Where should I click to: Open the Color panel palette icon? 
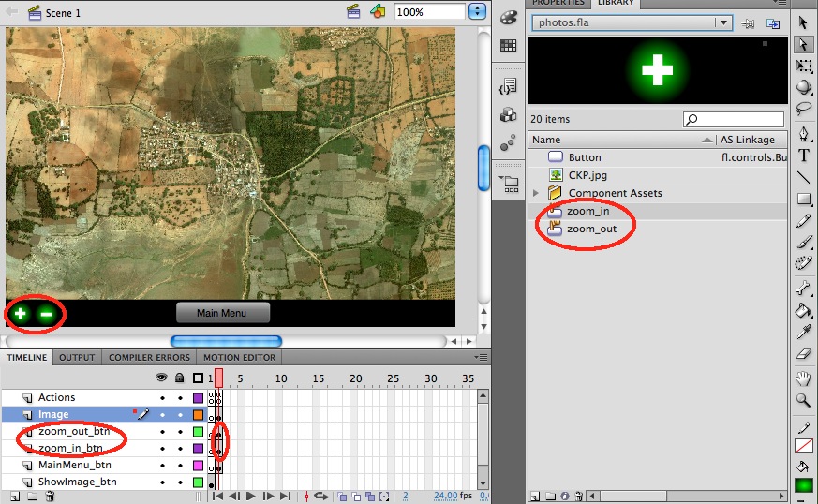[508, 18]
